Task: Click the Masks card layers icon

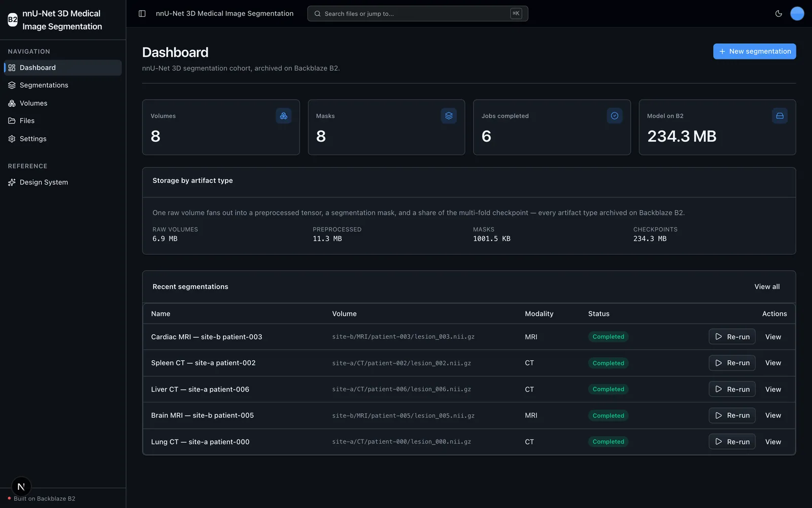Action: pyautogui.click(x=449, y=116)
